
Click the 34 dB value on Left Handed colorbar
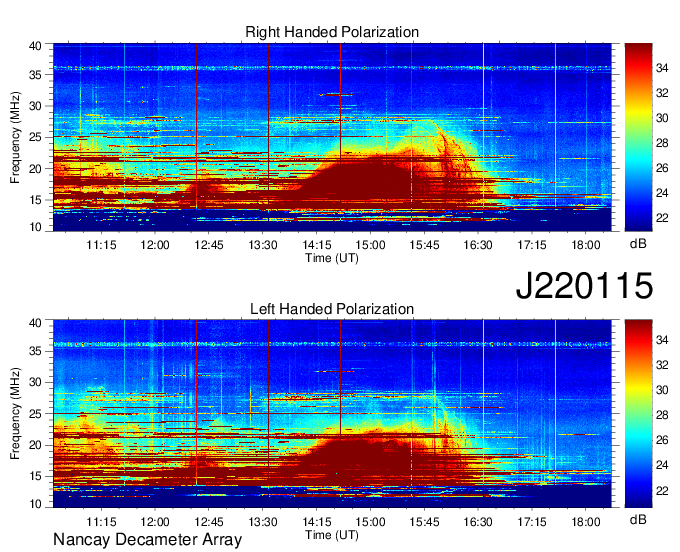(x=662, y=340)
